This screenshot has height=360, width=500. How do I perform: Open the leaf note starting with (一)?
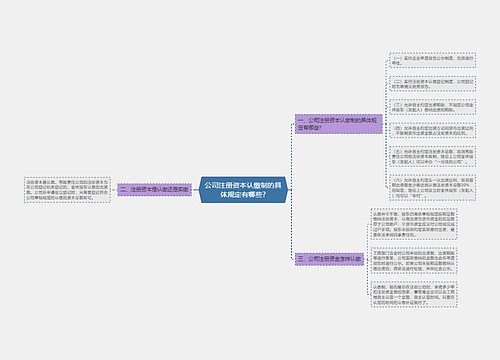pyautogui.click(x=432, y=60)
